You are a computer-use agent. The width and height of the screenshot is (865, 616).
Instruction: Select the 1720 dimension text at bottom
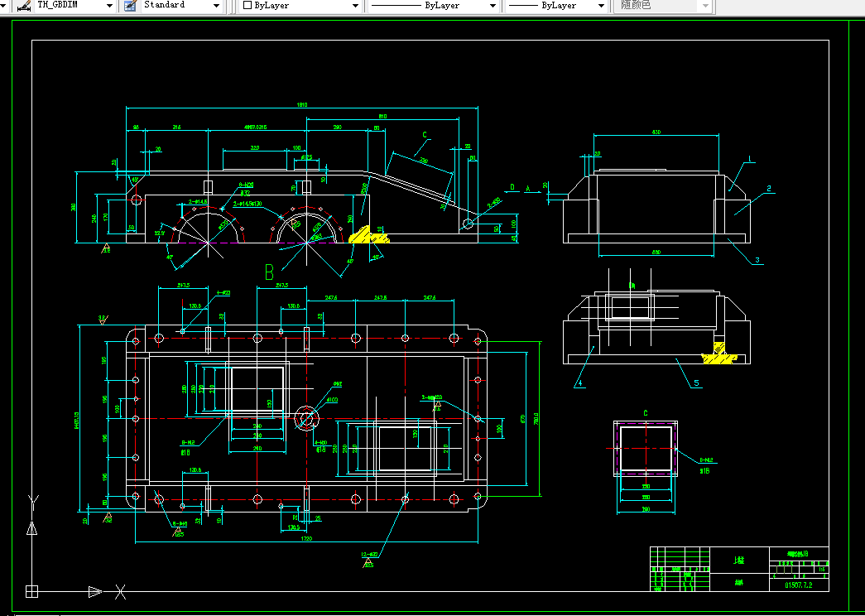point(307,538)
